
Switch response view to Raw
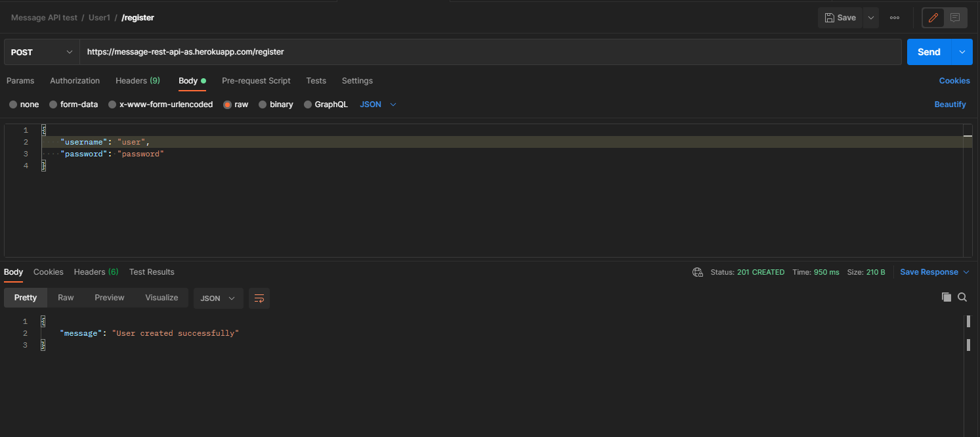66,298
